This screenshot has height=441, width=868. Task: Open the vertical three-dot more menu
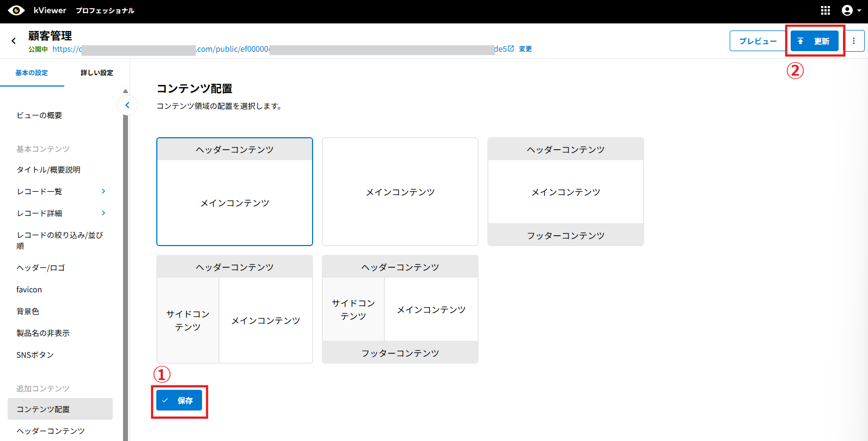[853, 41]
